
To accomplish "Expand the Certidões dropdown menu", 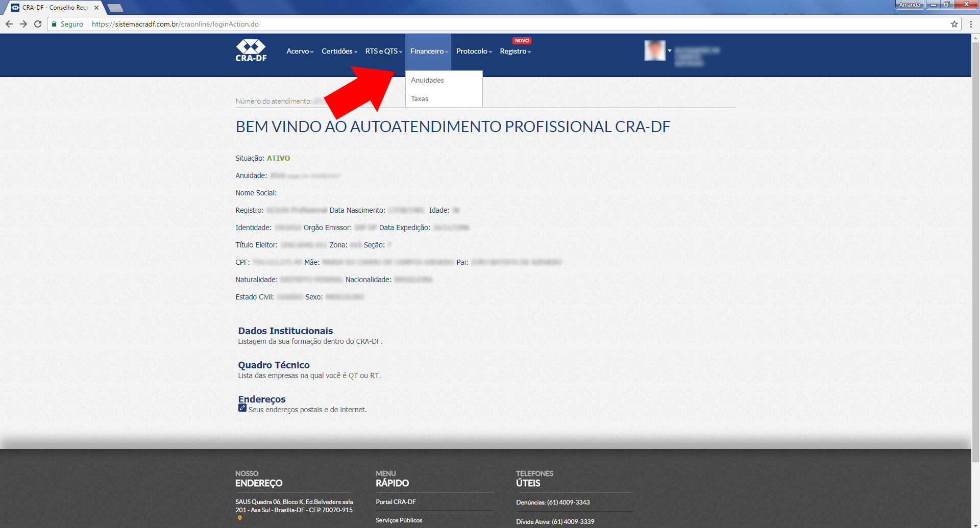I will click(339, 52).
